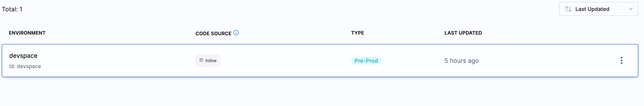Image resolution: width=644 pixels, height=106 pixels.
Task: Open the Last Updated sort dropdown label
Action: [592, 9]
